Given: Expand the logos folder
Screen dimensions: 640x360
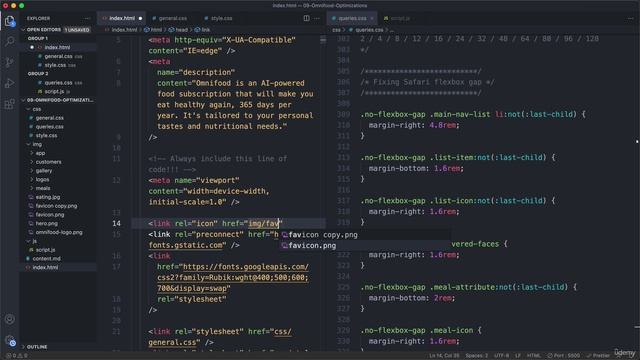Looking at the screenshot, I should (x=42, y=180).
